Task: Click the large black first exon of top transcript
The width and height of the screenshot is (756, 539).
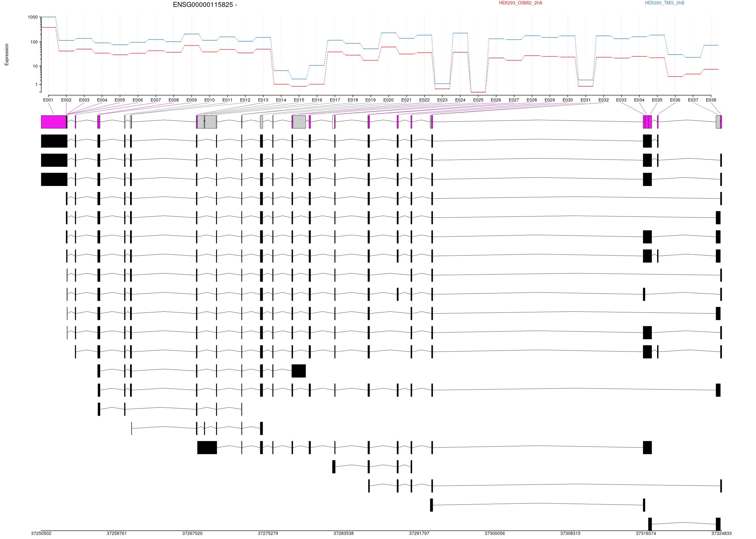Action: coord(54,141)
